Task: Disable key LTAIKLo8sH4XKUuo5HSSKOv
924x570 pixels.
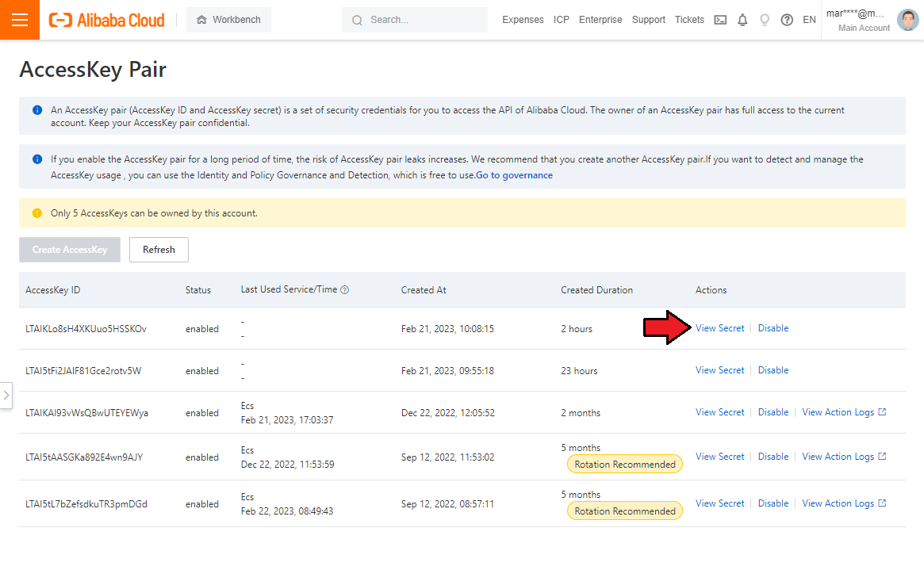Action: click(x=773, y=328)
